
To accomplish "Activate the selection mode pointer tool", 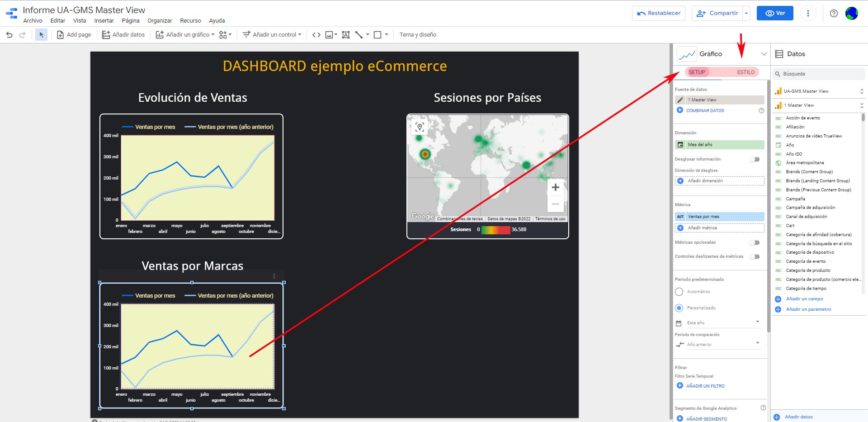I will click(x=41, y=35).
